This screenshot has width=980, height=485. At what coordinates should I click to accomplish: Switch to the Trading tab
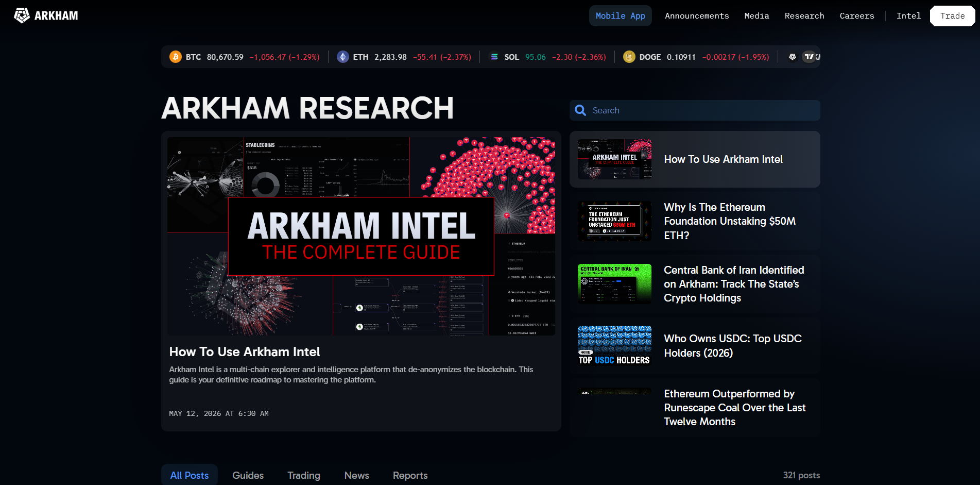tap(304, 475)
